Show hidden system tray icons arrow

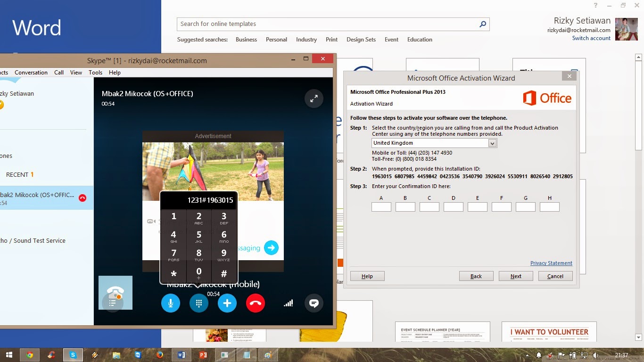click(528, 355)
